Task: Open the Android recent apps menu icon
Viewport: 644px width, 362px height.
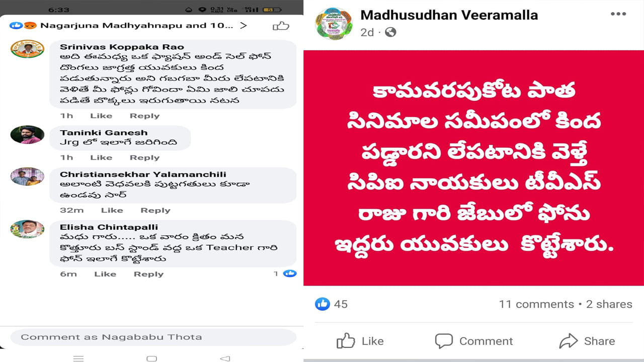Action: [78, 358]
